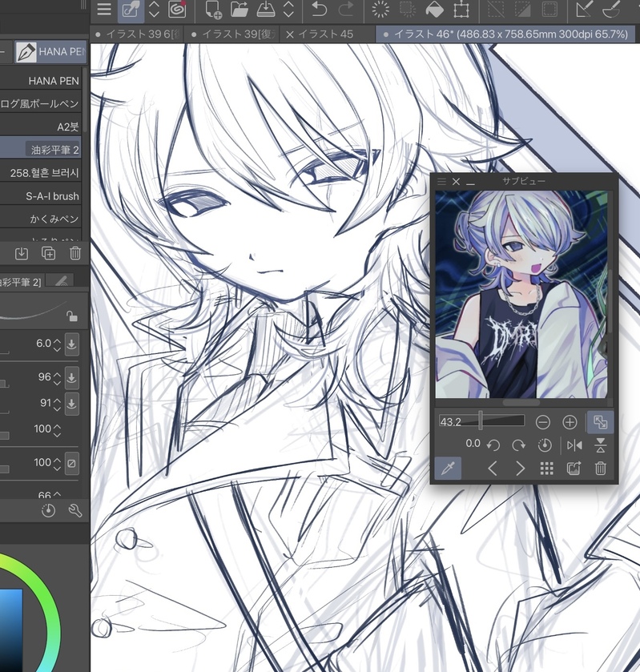Duplicate the current sub tool
This screenshot has width=640, height=672.
(x=48, y=253)
